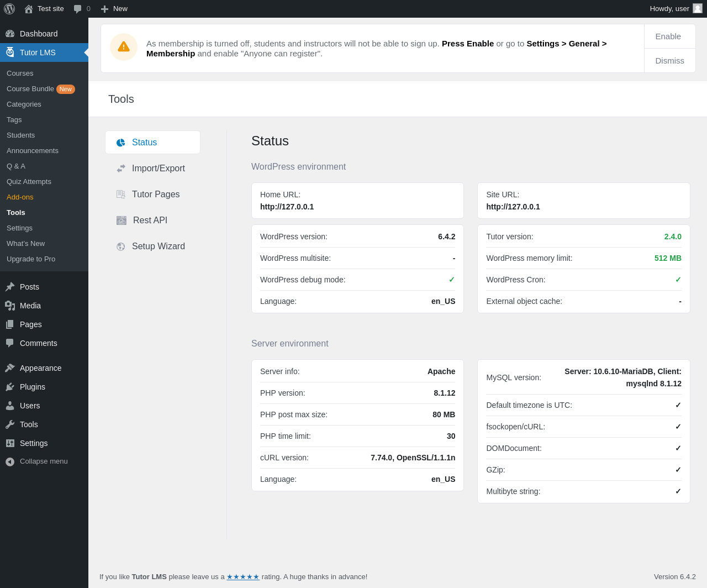Click the Setup Wizard icon
This screenshot has width=707, height=588.
point(121,246)
